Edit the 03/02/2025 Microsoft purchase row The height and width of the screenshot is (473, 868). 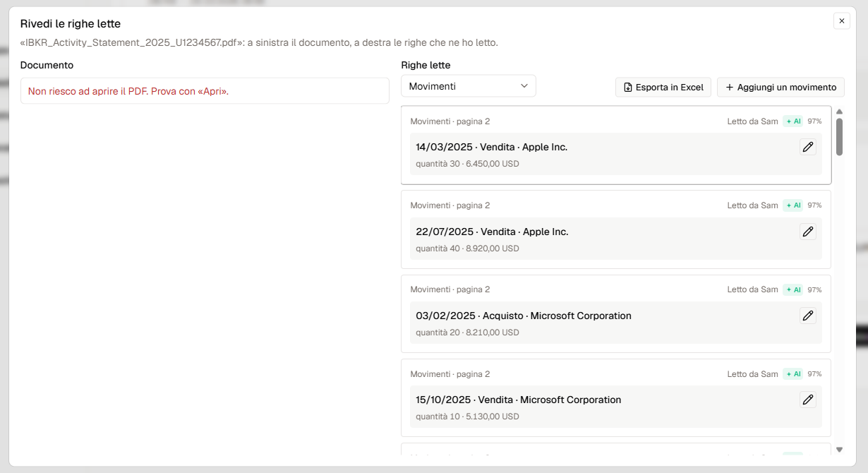808,316
